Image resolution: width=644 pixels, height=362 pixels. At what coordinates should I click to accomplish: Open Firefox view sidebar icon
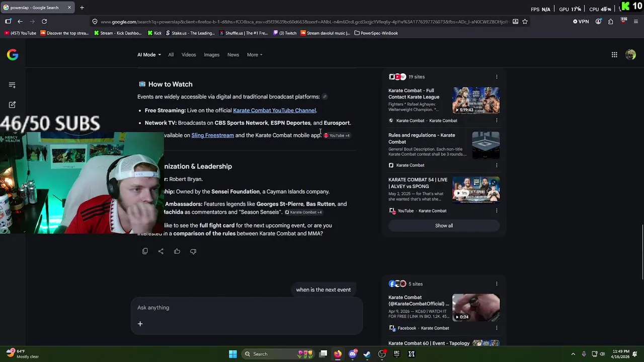point(8,22)
